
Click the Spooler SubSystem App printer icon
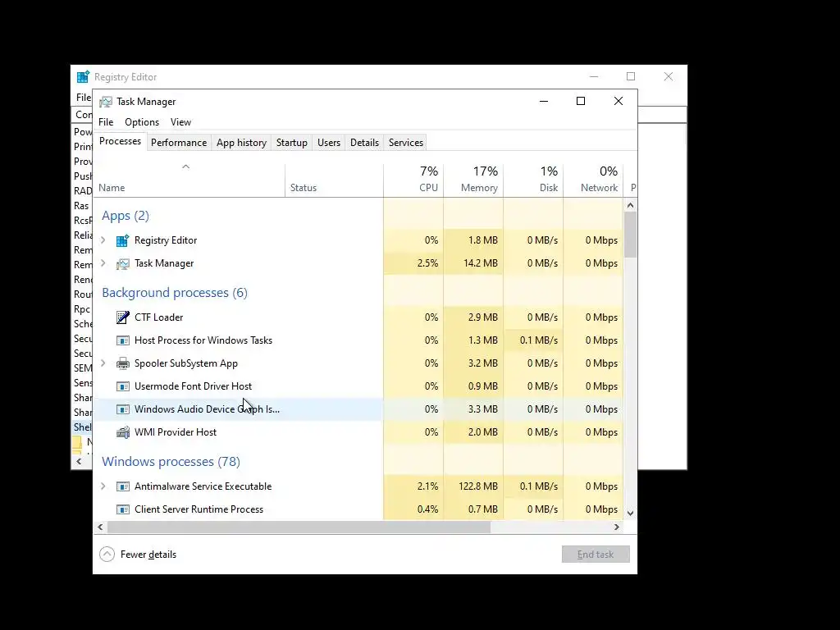pos(123,363)
